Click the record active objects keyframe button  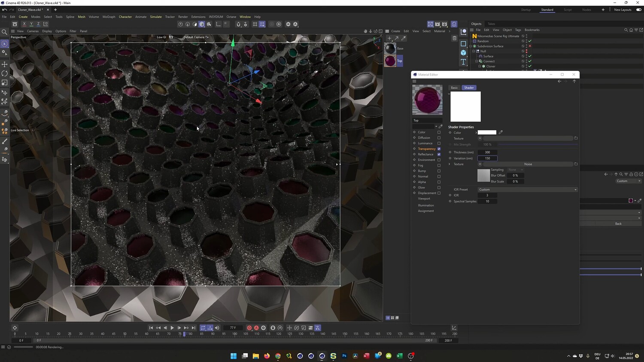click(x=249, y=328)
